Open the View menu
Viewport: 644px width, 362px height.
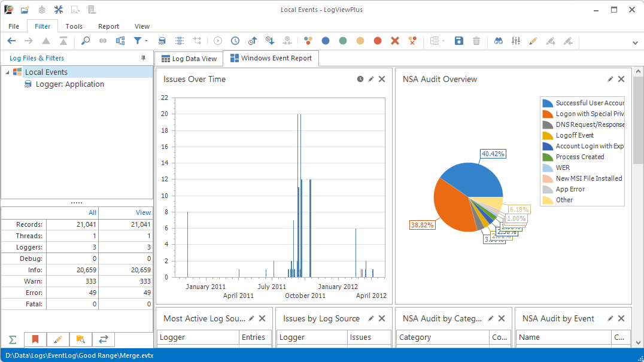(142, 26)
